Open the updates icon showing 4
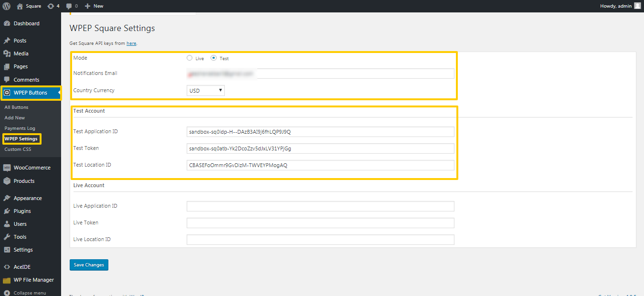This screenshot has height=296, width=644. tap(51, 6)
